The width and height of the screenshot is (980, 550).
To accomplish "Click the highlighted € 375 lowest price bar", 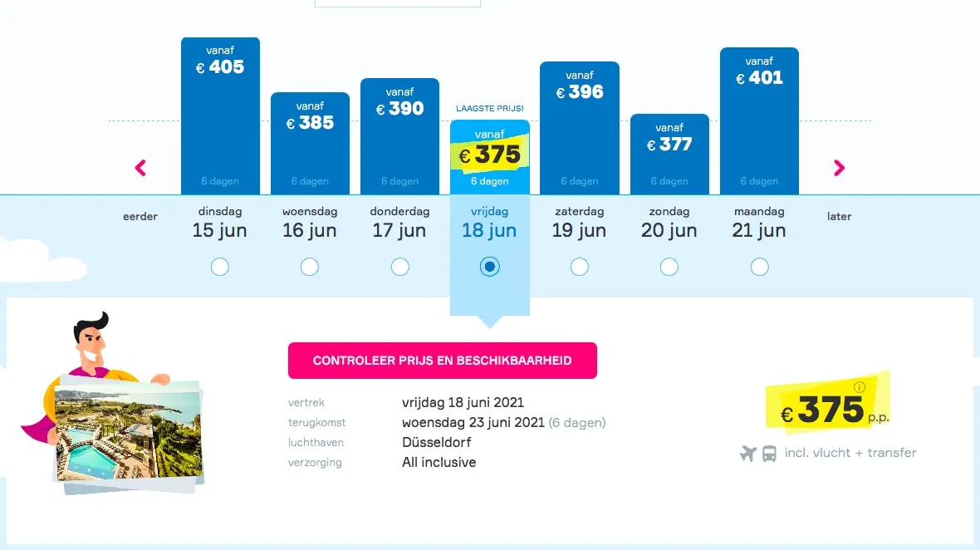I will (x=490, y=158).
